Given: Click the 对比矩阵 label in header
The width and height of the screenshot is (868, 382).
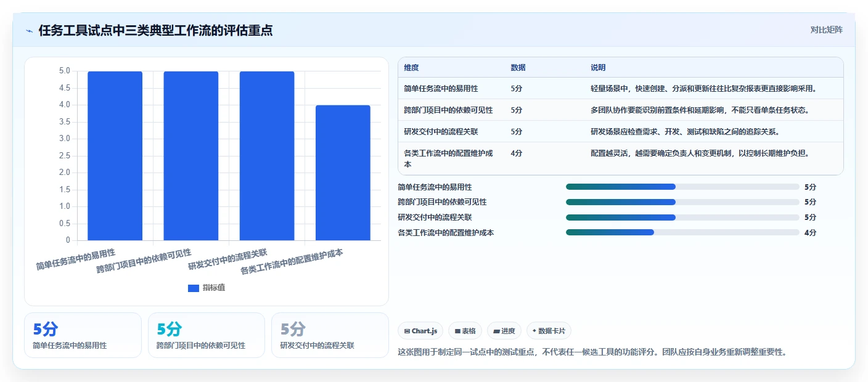Looking at the screenshot, I should [826, 30].
